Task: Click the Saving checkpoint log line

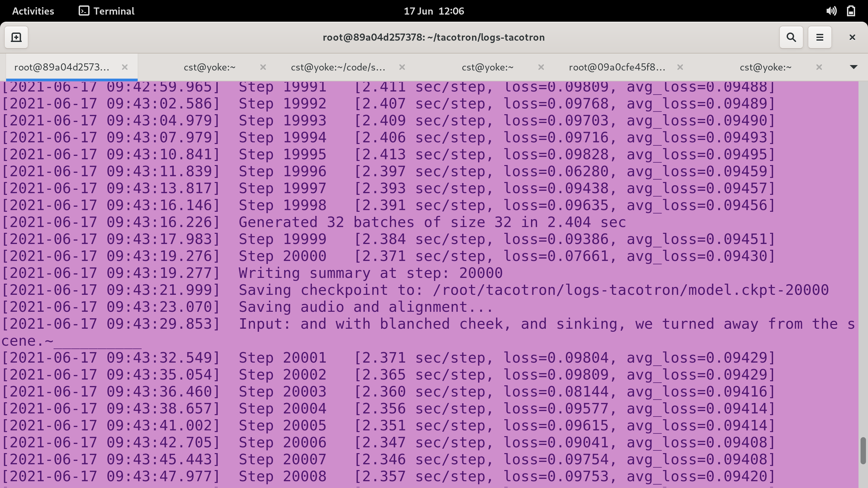Action: tap(415, 290)
